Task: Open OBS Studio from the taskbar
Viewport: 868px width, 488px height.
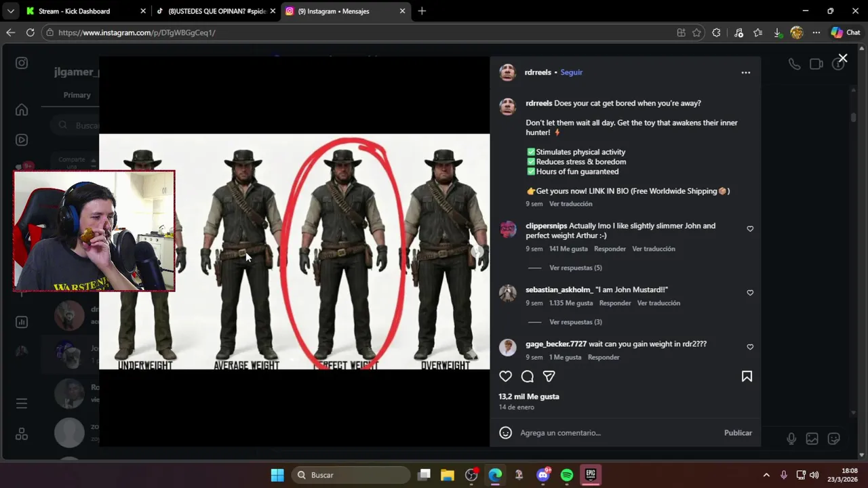Action: tap(471, 475)
